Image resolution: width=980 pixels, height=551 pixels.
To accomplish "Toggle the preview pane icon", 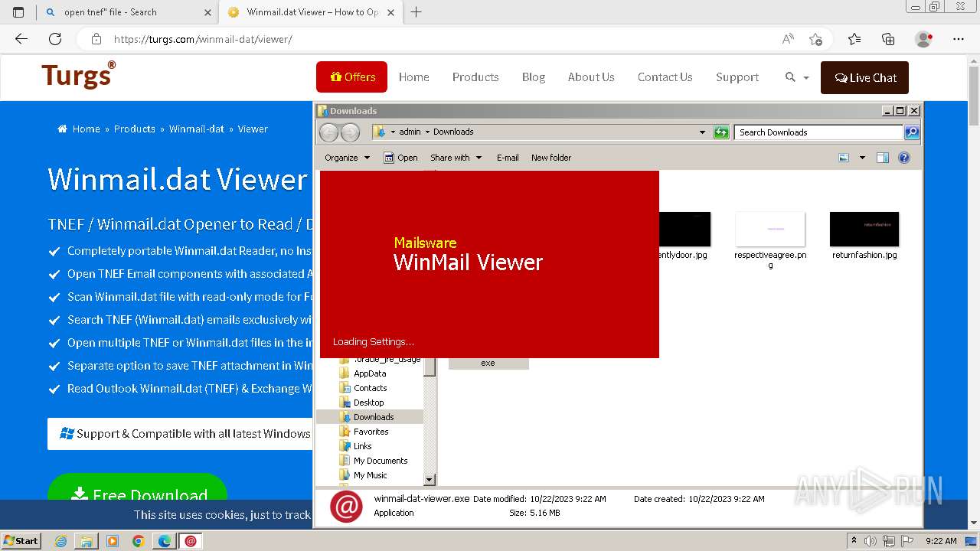I will coord(883,158).
